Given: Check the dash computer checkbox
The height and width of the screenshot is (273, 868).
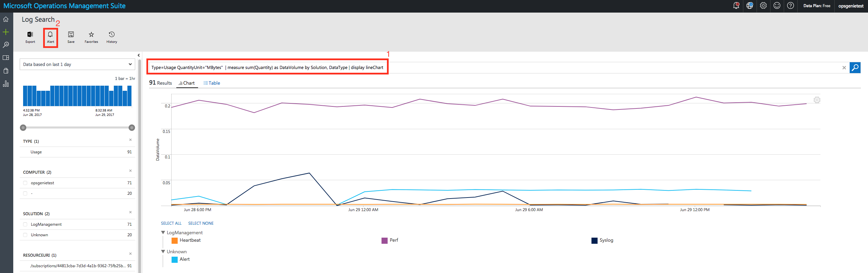Looking at the screenshot, I should tap(25, 193).
